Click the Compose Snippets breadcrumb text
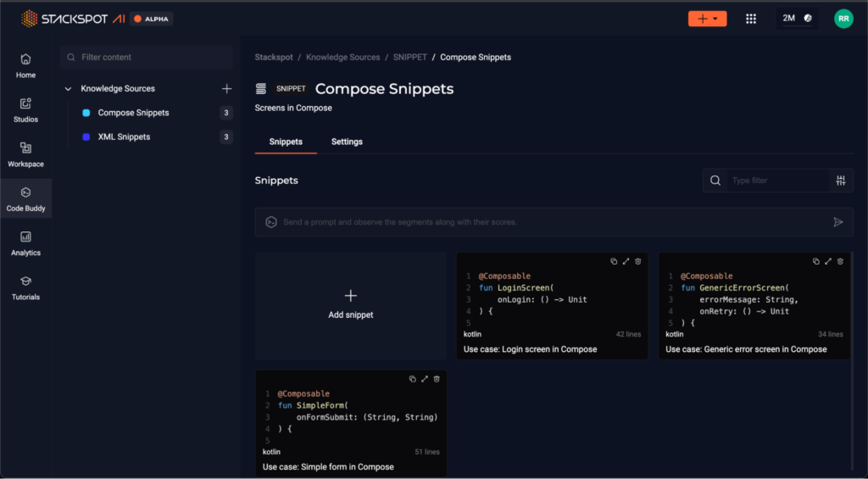Viewport: 868px width, 479px height. tap(476, 57)
